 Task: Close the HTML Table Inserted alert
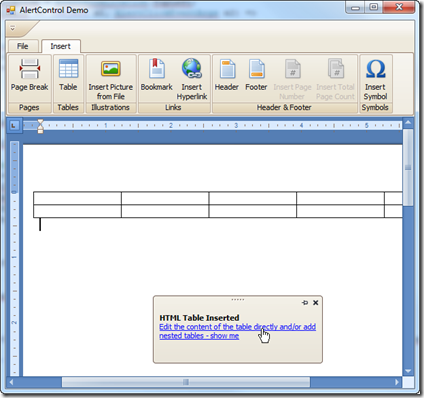pos(316,303)
